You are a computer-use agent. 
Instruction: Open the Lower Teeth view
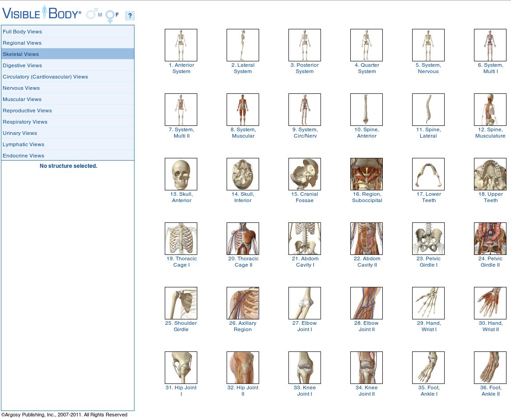(x=428, y=174)
